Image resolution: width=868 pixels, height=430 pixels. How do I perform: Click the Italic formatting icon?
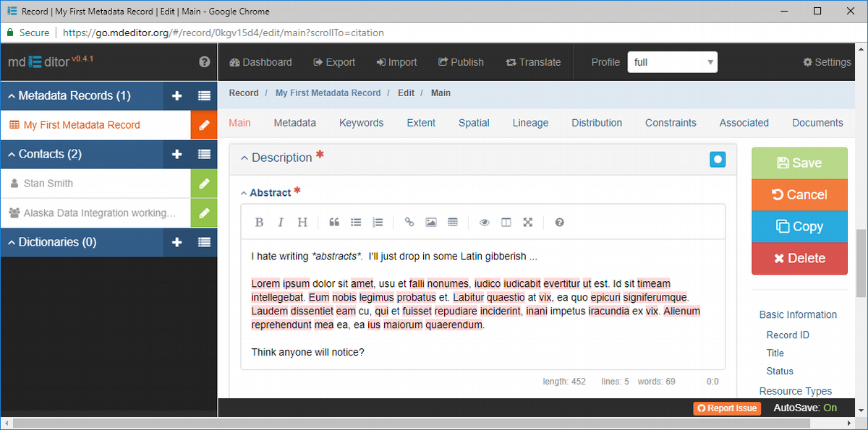[x=281, y=223]
